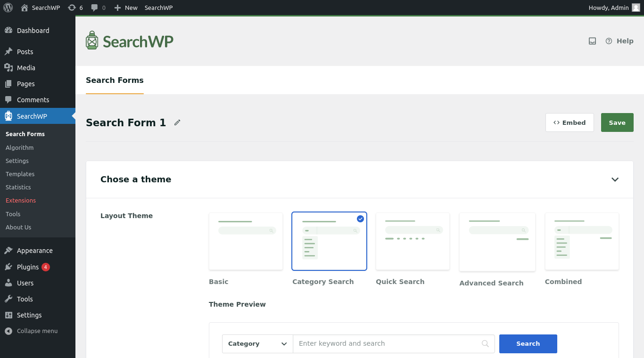The image size is (644, 358).
Task: Switch to the Search Forms tab
Action: [x=115, y=80]
